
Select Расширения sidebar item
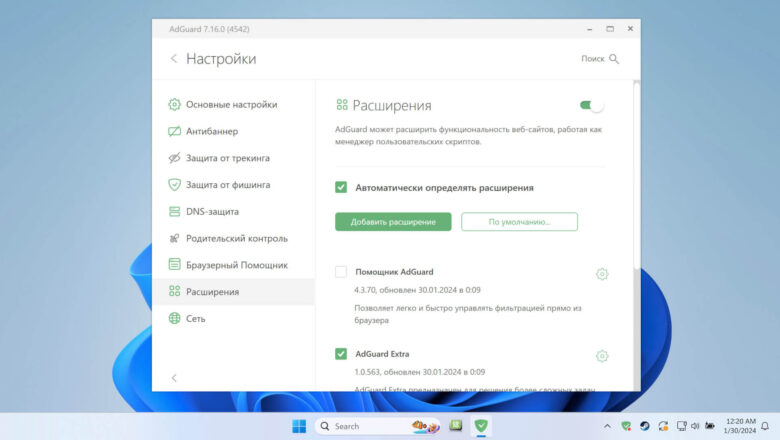(233, 292)
